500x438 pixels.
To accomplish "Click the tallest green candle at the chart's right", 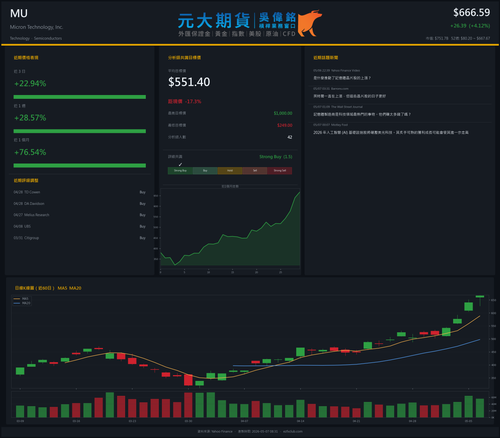I will pos(468,306).
